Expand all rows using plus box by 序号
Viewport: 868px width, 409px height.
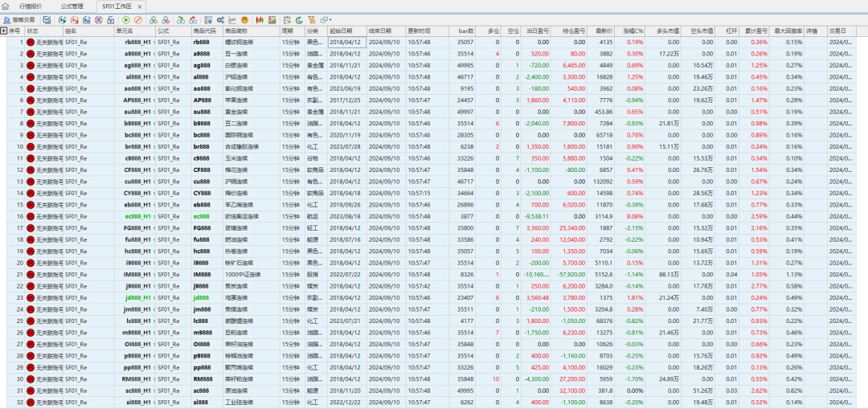click(x=4, y=31)
